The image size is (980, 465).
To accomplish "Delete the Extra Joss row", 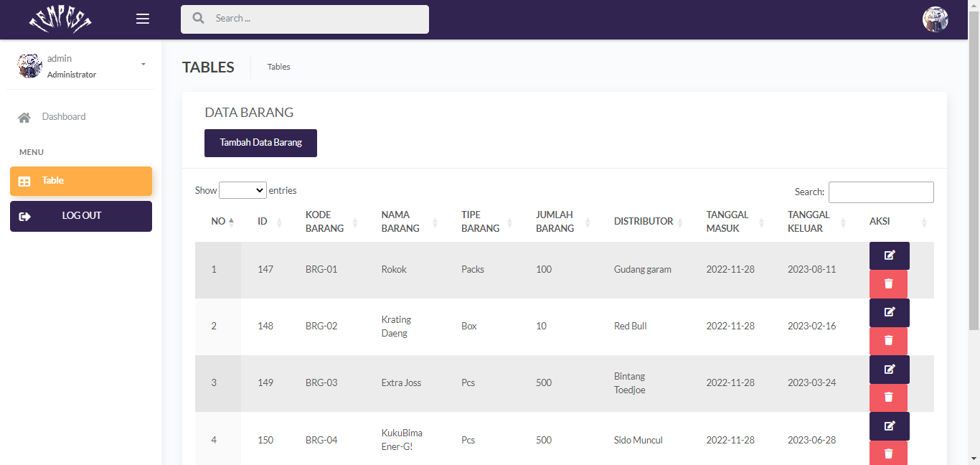I will (888, 398).
